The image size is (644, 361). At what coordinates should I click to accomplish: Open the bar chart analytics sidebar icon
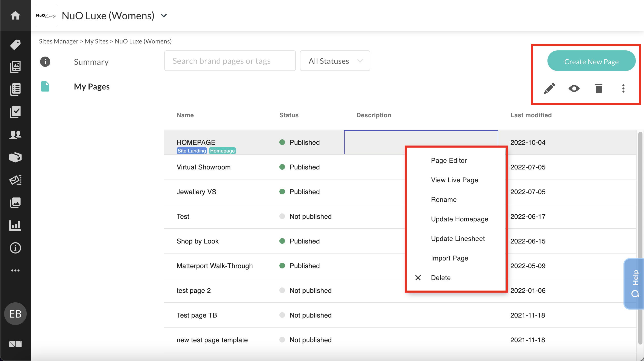pos(15,225)
